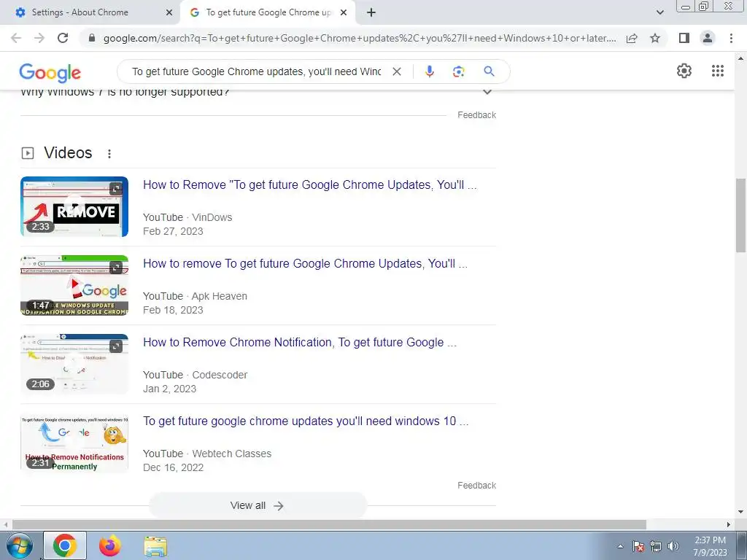This screenshot has height=560, width=747.
Task: Share this page using the share icon
Action: pyautogui.click(x=632, y=38)
